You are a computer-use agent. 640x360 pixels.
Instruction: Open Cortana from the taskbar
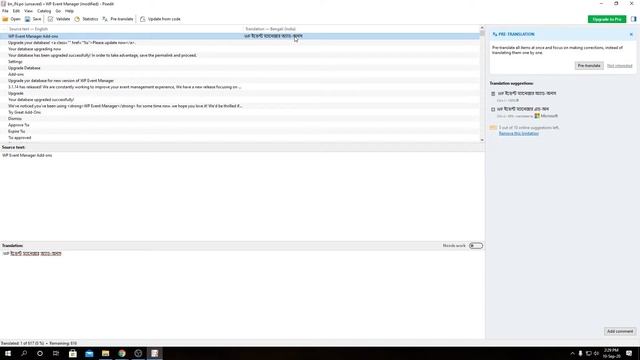40,353
